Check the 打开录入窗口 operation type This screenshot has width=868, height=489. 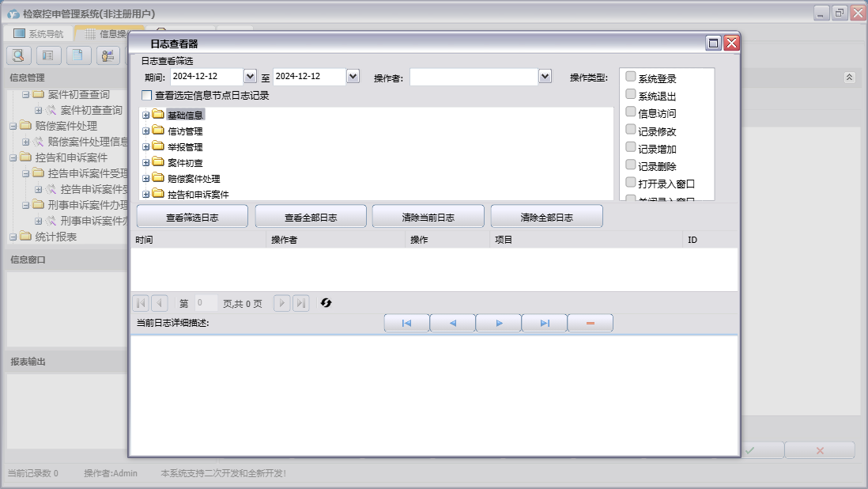631,182
